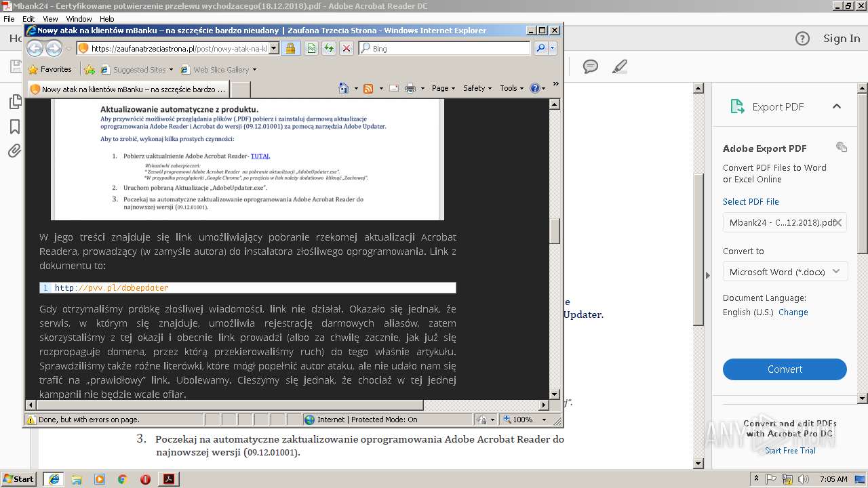Expand Web Slice Gallery dropdown
Image resolution: width=868 pixels, height=488 pixels.
(254, 69)
